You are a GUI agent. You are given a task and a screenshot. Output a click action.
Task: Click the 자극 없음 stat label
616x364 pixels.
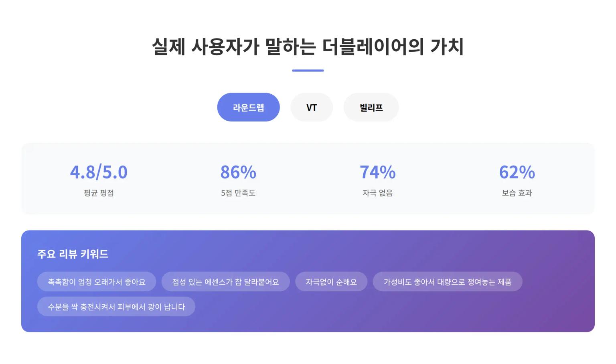click(x=377, y=193)
